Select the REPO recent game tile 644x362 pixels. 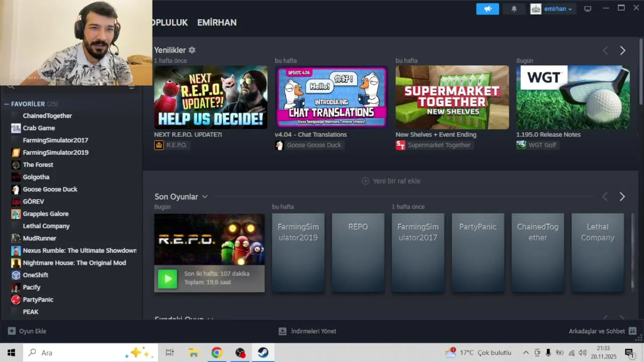tap(358, 253)
